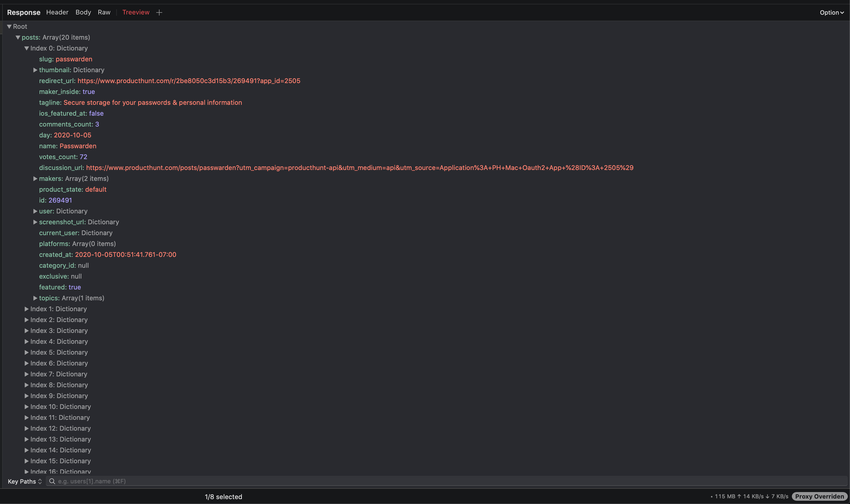This screenshot has height=504, width=850.
Task: Select the redirect_url producthunt link value
Action: [189, 81]
